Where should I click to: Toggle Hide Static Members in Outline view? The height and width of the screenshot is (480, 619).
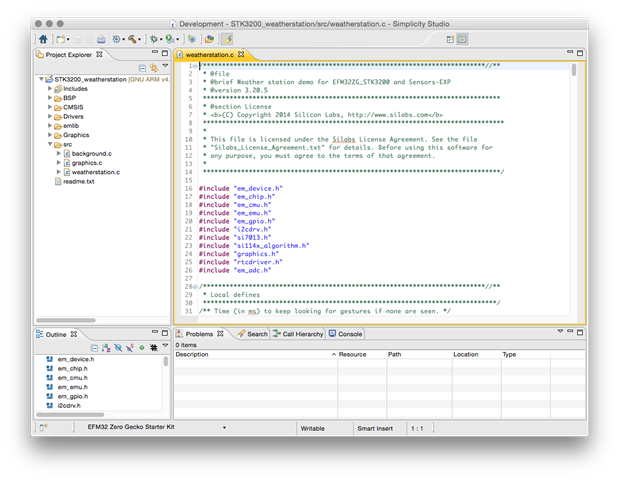pos(129,348)
